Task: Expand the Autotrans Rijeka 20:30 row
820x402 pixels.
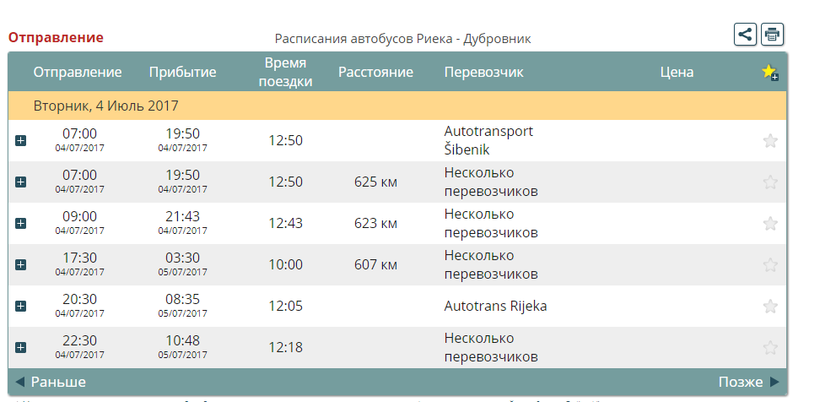Action: click(21, 306)
